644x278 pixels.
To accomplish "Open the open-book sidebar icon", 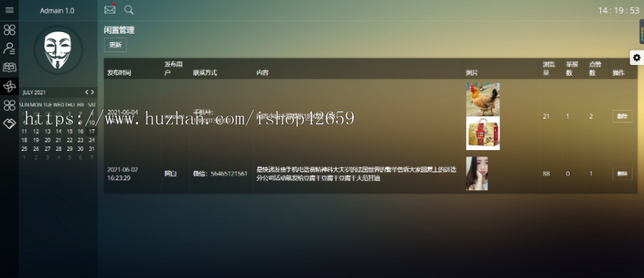I will point(9,67).
